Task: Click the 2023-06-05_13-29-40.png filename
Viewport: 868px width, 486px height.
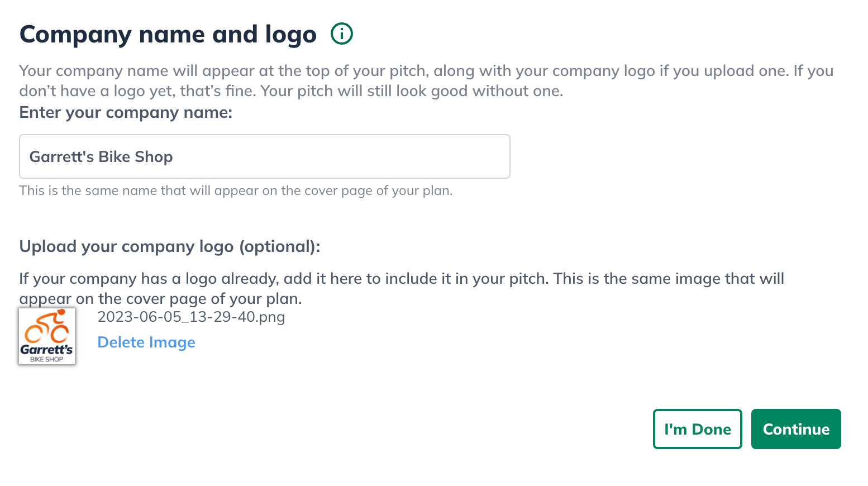Action: pos(191,317)
